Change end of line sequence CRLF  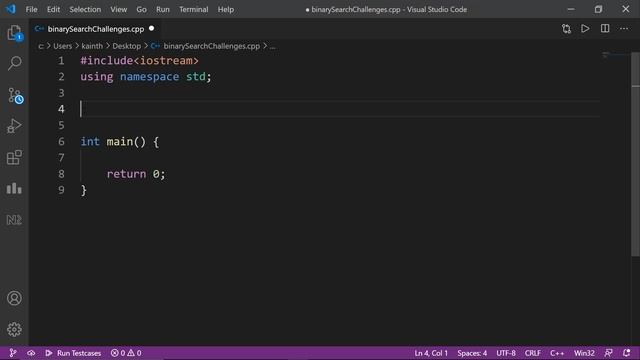coord(533,353)
